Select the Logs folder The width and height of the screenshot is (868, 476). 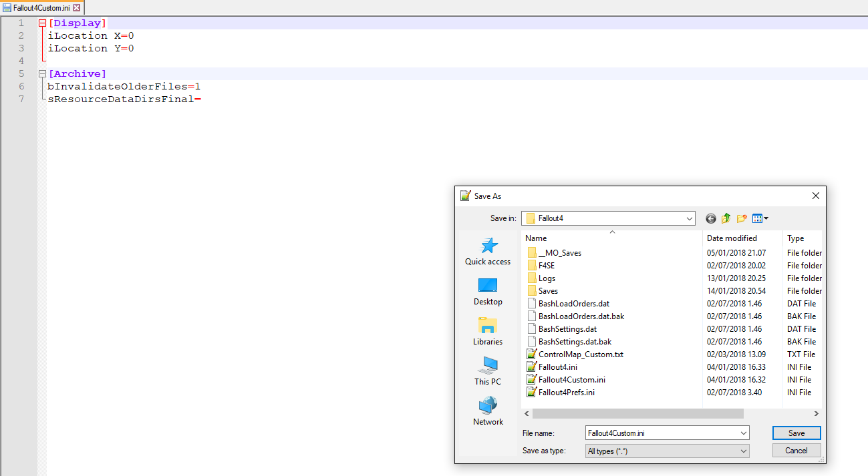tap(541, 278)
